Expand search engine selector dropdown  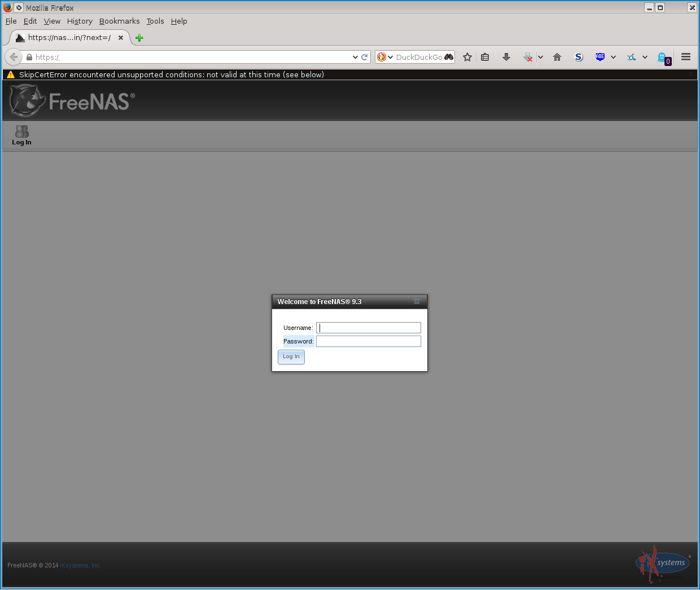coord(390,57)
